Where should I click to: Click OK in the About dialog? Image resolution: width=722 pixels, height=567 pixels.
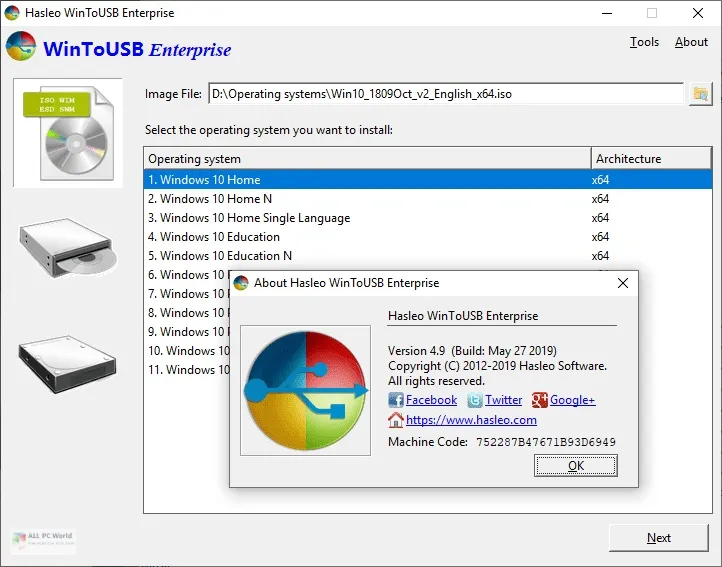[x=576, y=466]
